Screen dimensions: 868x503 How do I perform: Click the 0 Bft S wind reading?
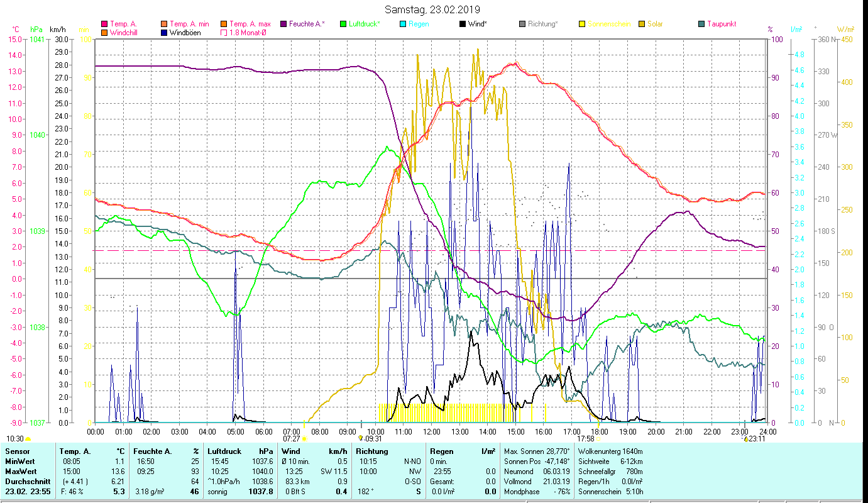click(295, 492)
